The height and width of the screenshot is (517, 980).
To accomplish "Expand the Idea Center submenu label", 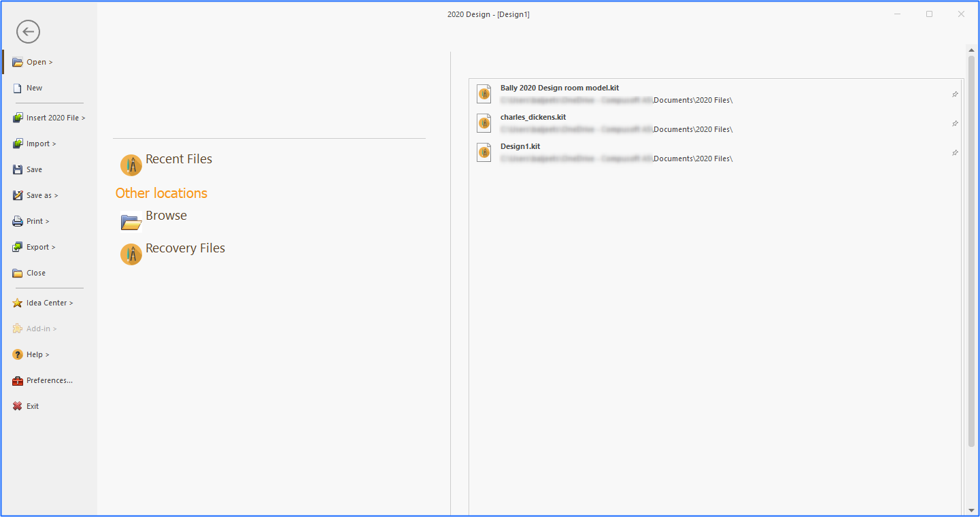I will [50, 303].
